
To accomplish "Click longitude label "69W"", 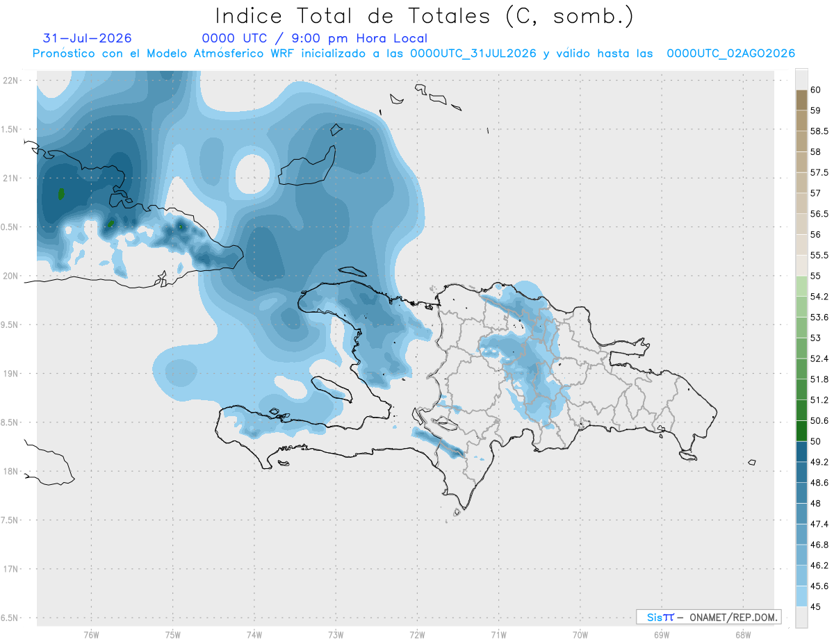I will coord(662,634).
